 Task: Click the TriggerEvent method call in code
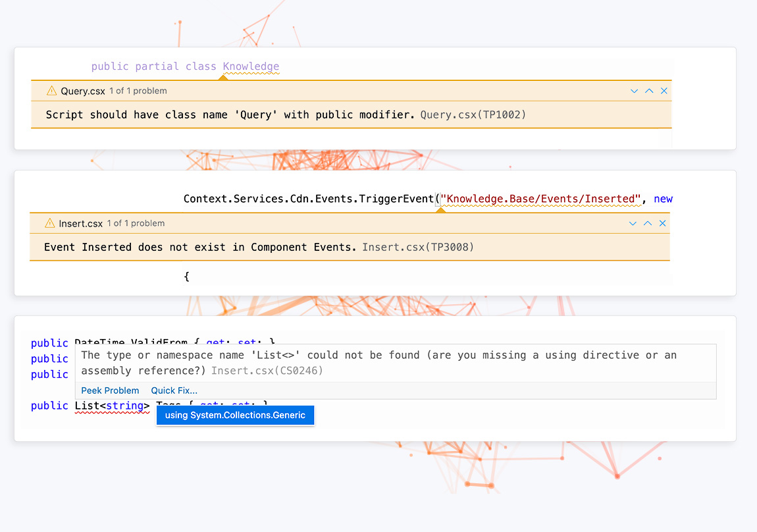[x=396, y=199]
